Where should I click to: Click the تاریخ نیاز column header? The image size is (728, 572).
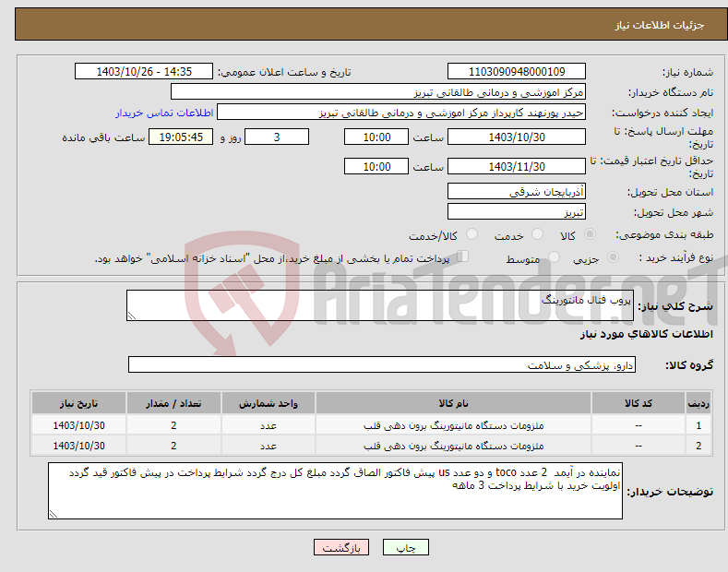pos(79,403)
